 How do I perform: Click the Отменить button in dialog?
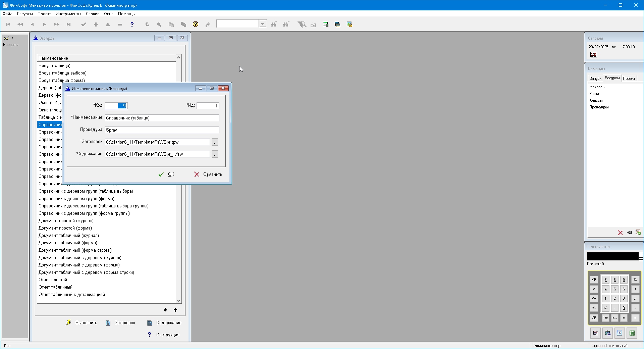[x=208, y=174]
